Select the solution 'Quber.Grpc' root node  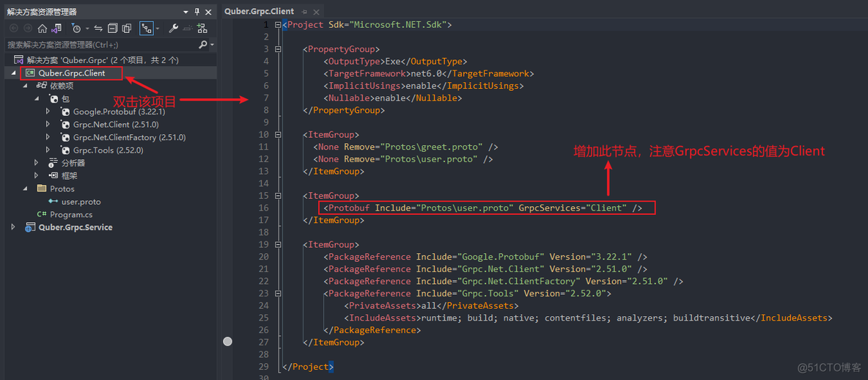pos(103,60)
